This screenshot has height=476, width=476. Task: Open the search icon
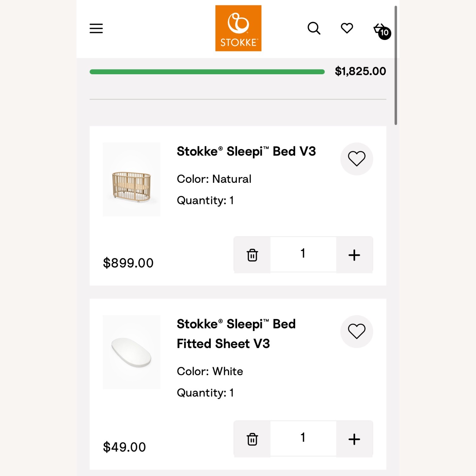point(314,28)
